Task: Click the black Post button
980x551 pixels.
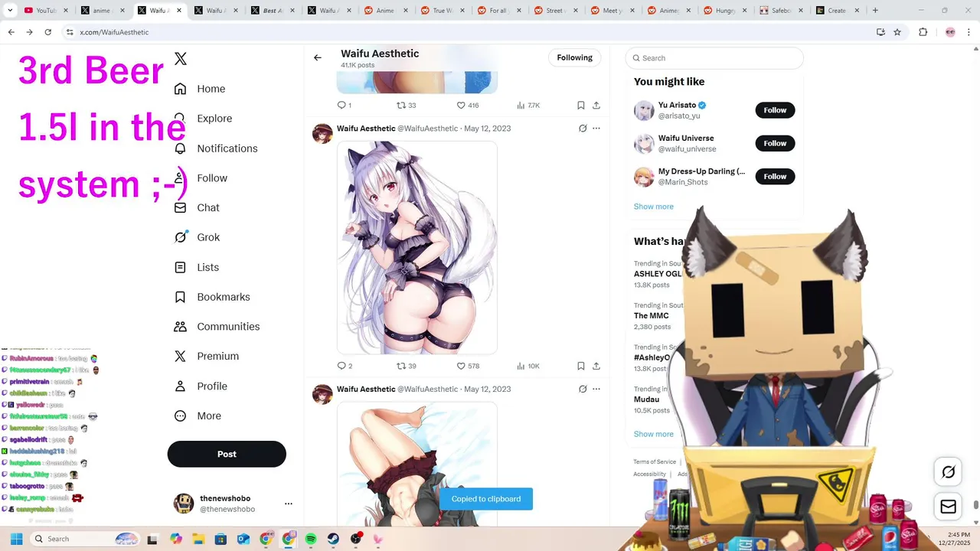Action: point(227,454)
